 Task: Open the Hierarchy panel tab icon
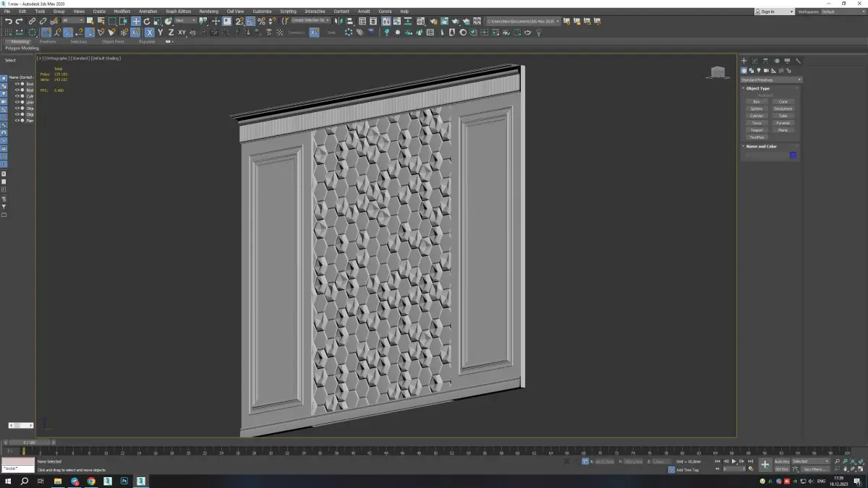pos(765,61)
